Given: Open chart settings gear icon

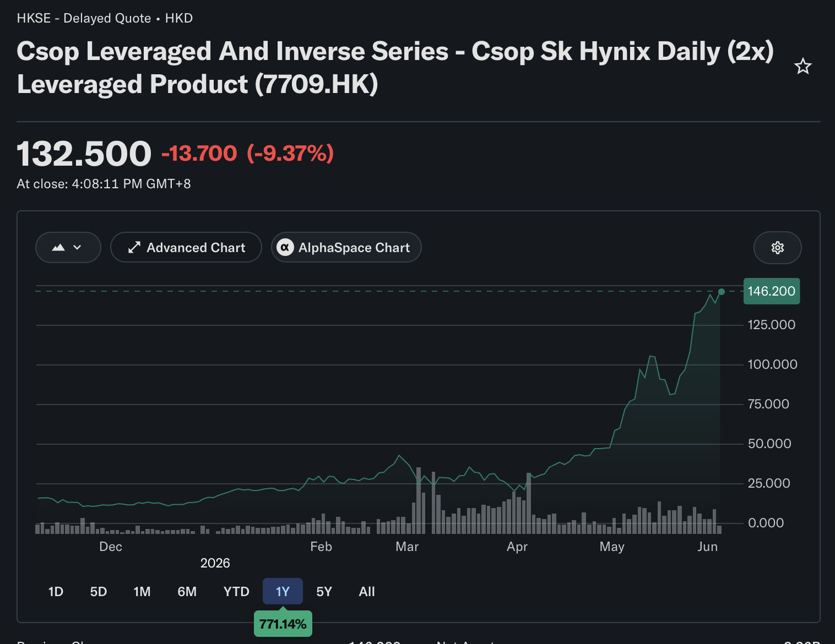Looking at the screenshot, I should (777, 248).
